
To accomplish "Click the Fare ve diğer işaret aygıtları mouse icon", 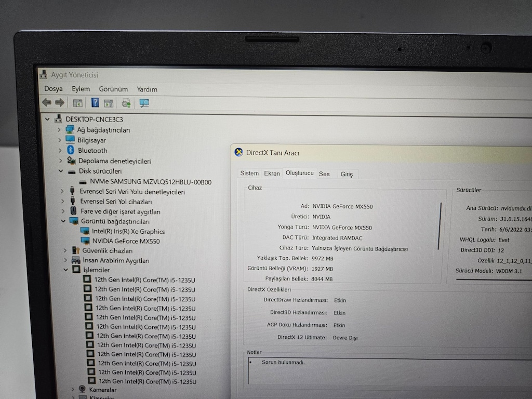I will click(73, 211).
